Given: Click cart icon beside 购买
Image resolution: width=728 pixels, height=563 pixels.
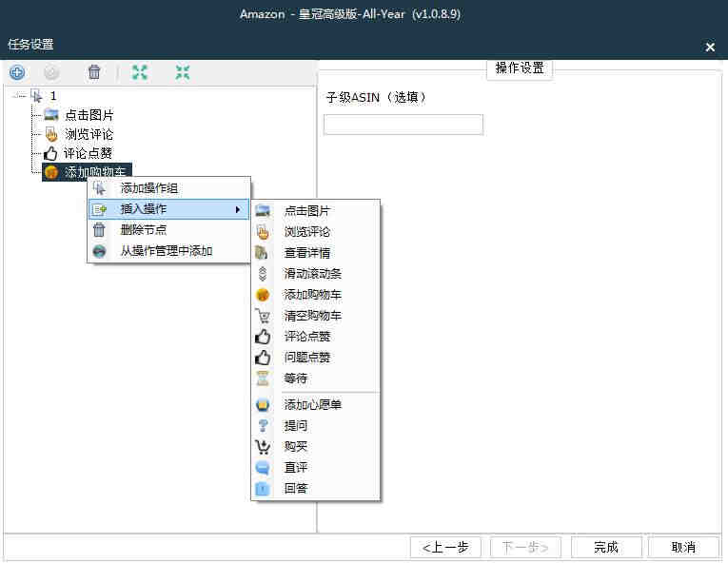Looking at the screenshot, I should coord(263,447).
